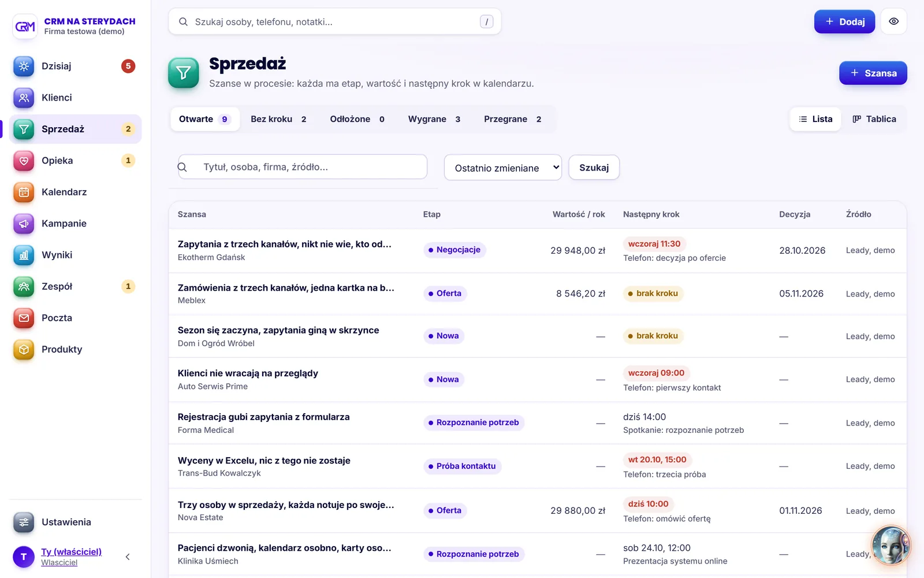The width and height of the screenshot is (924, 578).
Task: Open the Produkty box icon
Action: click(24, 350)
